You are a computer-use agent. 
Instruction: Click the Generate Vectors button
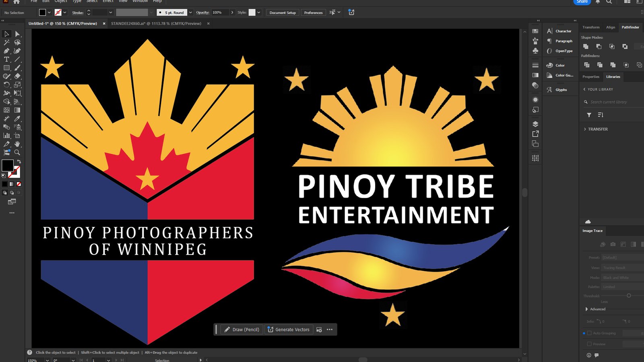click(x=289, y=329)
